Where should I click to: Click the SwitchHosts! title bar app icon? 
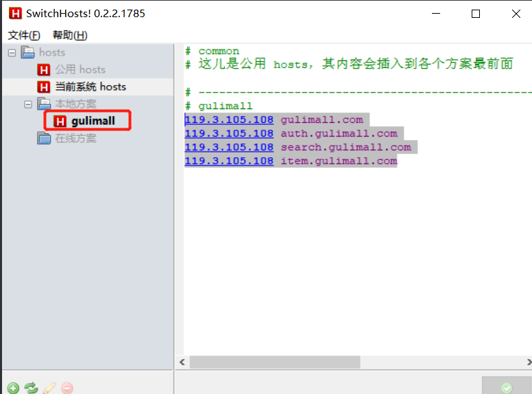point(15,13)
